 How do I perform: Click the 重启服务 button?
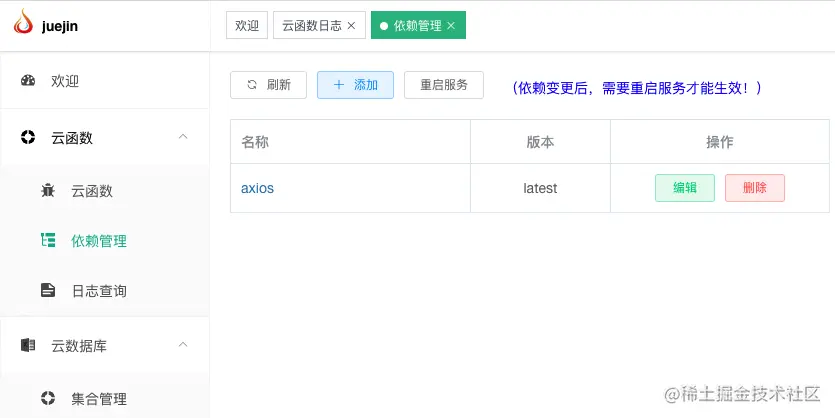tap(444, 85)
